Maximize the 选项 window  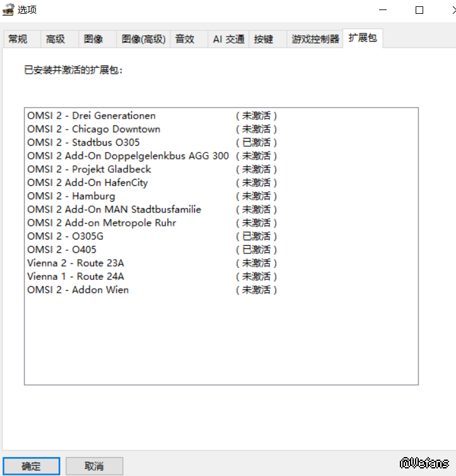(x=419, y=10)
